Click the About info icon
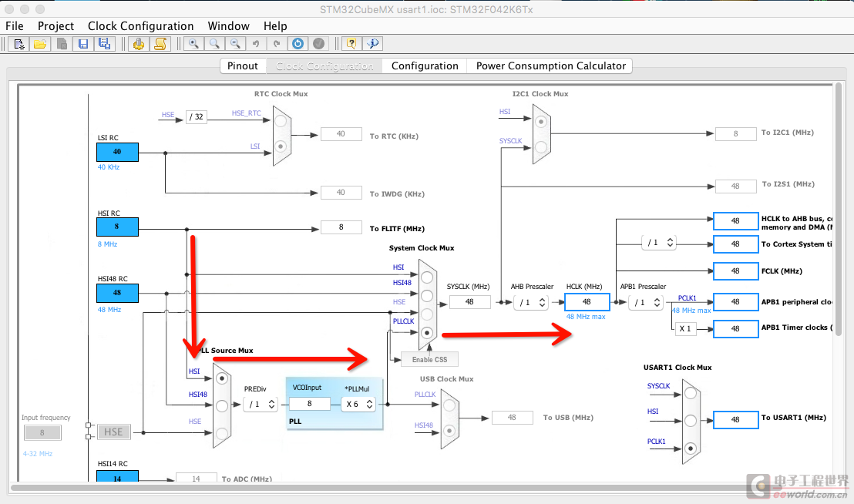Viewport: 854px width, 504px height. 373,44
